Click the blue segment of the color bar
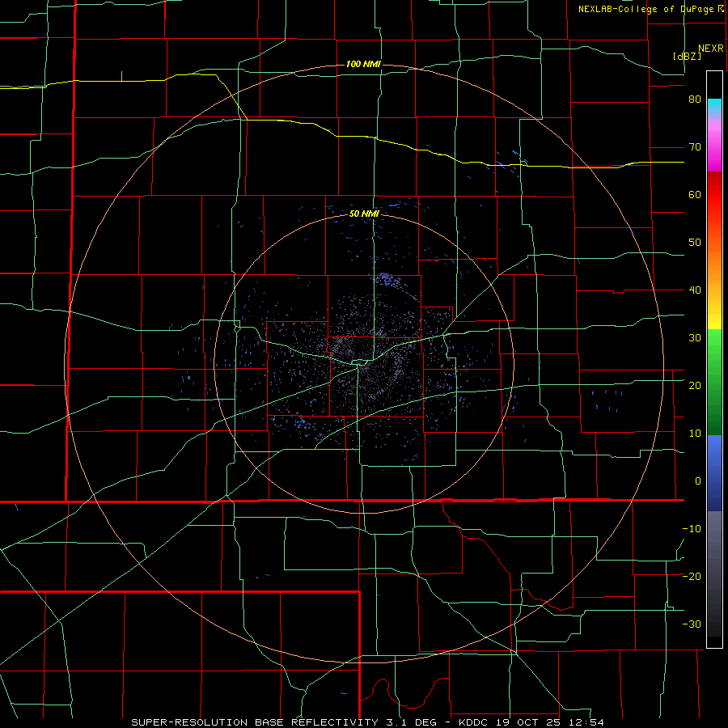 (714, 473)
